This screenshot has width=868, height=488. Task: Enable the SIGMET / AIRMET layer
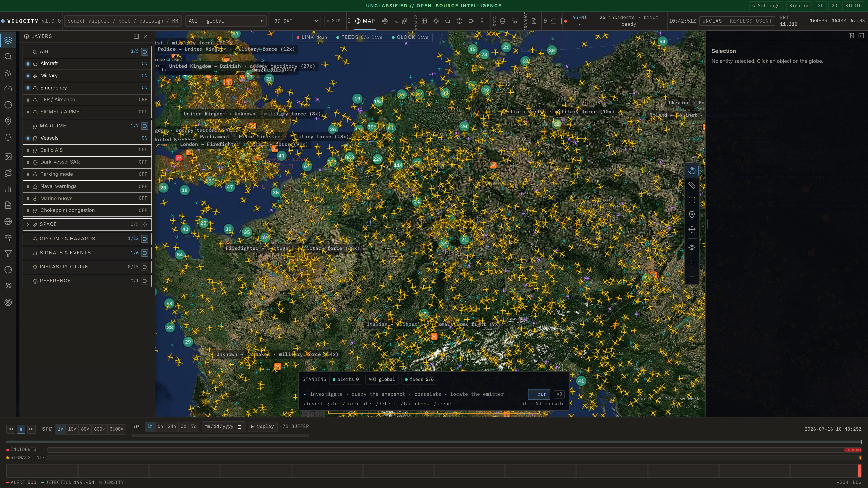(x=87, y=112)
